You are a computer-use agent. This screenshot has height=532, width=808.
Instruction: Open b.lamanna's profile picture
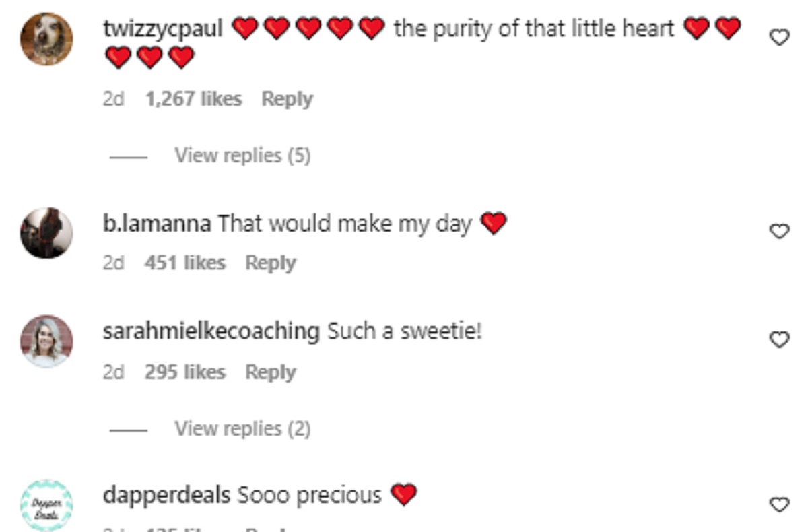46,233
